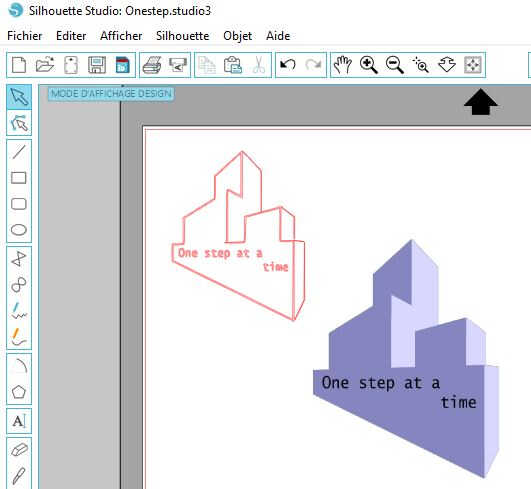The width and height of the screenshot is (531, 489).
Task: Click the drag zoom icon
Action: point(447,65)
